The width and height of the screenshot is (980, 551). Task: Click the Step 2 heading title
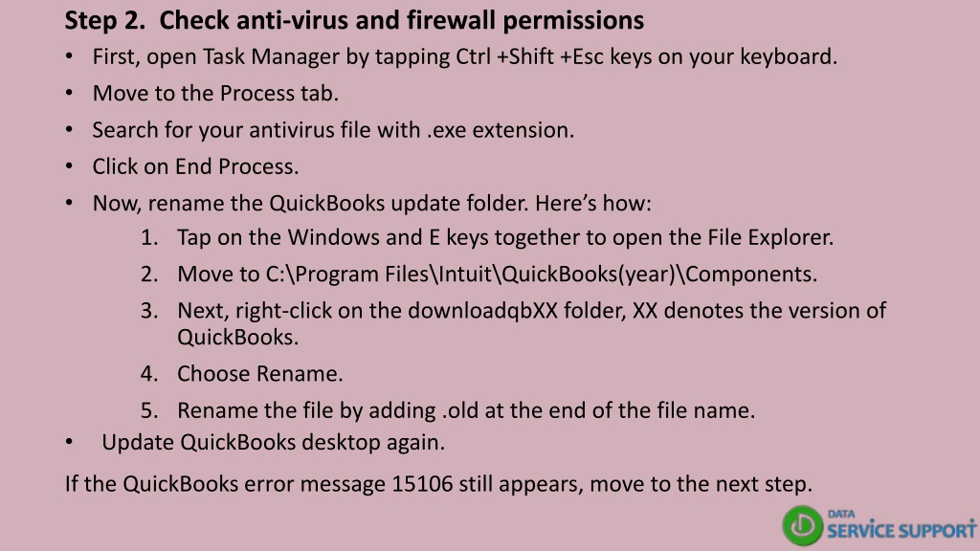point(354,20)
